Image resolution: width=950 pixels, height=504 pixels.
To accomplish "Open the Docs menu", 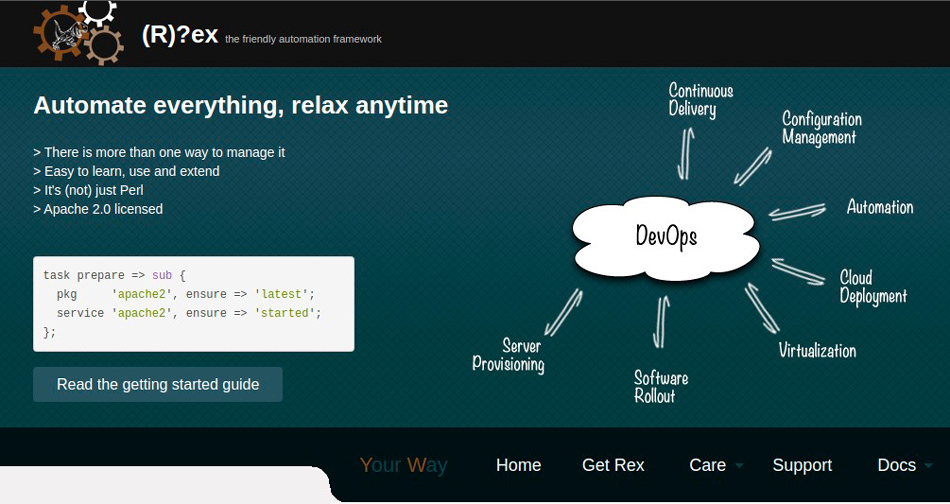I will [x=897, y=465].
